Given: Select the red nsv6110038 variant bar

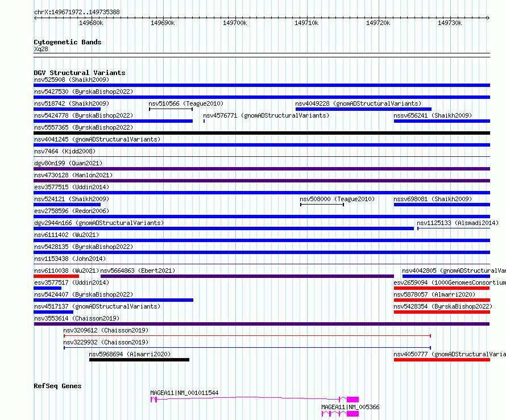Looking at the screenshot, I should tap(56, 276).
